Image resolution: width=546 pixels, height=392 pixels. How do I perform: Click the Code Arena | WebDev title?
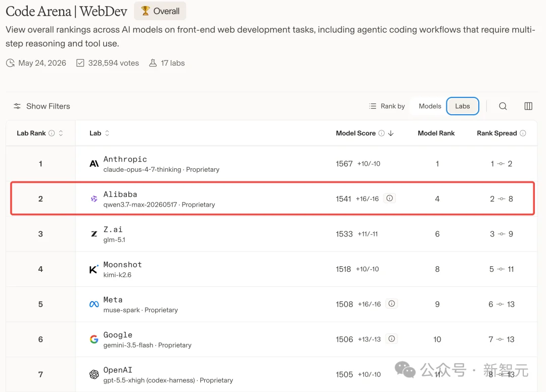coord(66,11)
